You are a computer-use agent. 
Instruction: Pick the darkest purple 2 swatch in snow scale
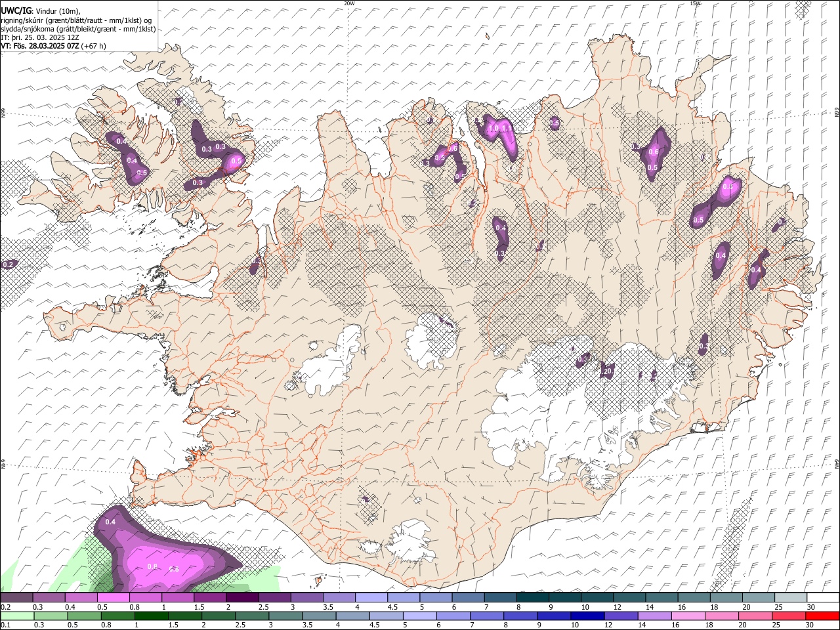[x=242, y=598]
